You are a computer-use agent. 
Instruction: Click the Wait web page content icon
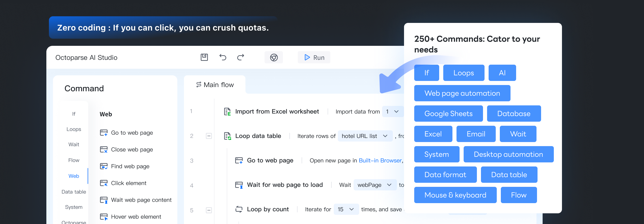(x=104, y=200)
